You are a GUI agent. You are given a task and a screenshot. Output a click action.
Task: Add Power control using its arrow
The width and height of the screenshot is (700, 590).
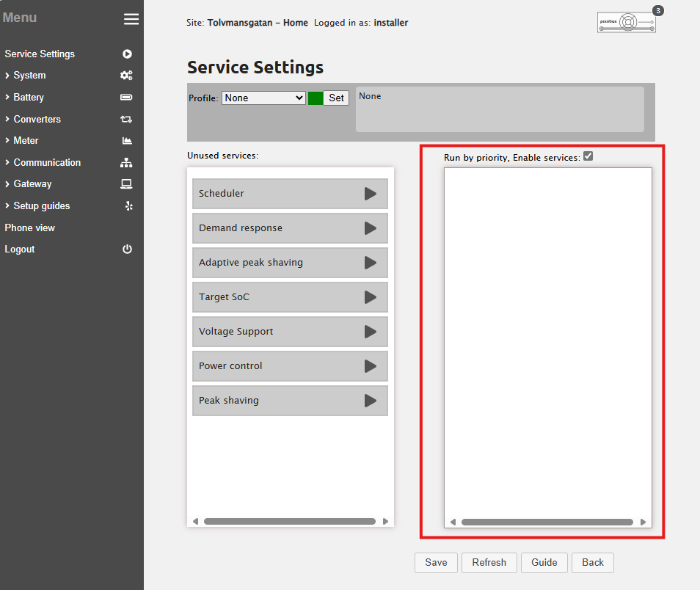(370, 365)
